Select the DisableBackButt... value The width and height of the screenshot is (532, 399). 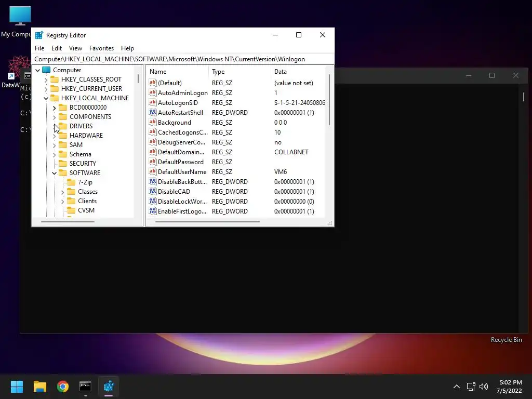point(182,181)
